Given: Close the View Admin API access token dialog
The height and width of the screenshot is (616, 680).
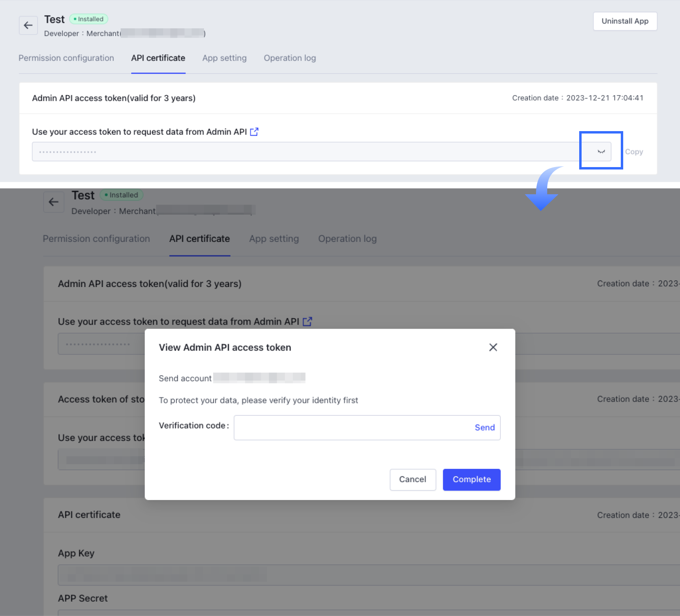Looking at the screenshot, I should [493, 347].
